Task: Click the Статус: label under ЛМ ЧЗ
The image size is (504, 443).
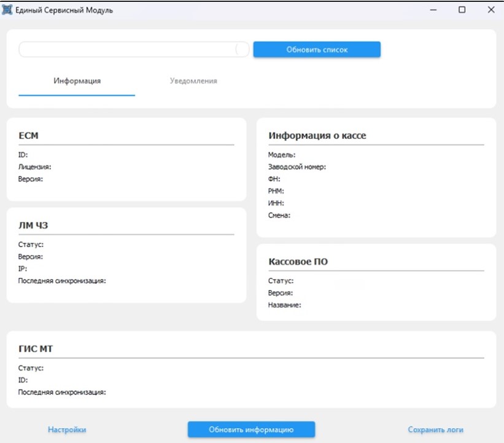Action: click(x=31, y=245)
